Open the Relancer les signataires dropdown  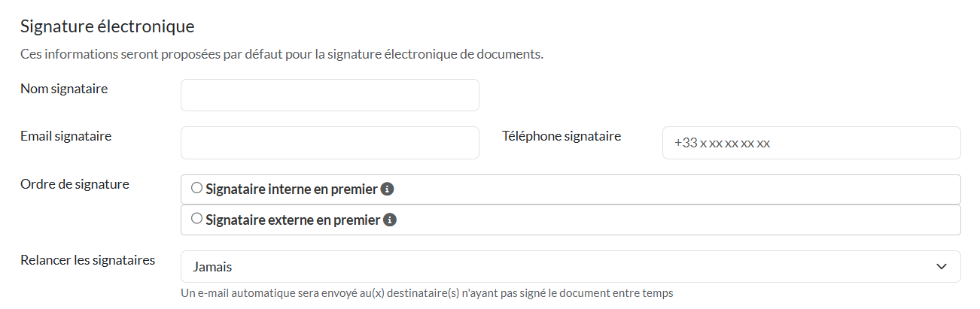570,267
